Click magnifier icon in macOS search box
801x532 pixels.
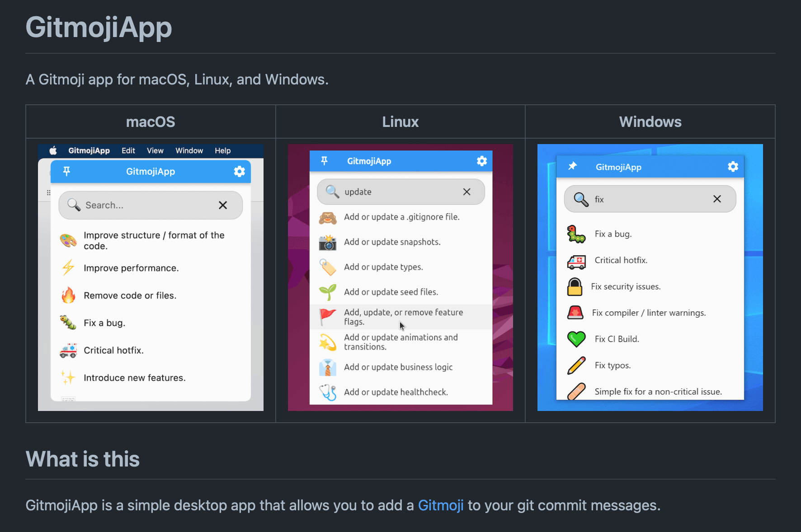click(74, 205)
